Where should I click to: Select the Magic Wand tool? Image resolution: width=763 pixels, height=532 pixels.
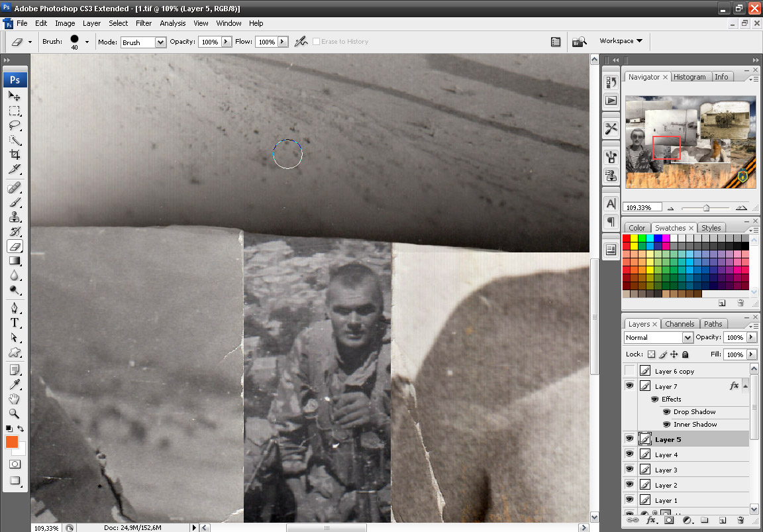pos(15,140)
